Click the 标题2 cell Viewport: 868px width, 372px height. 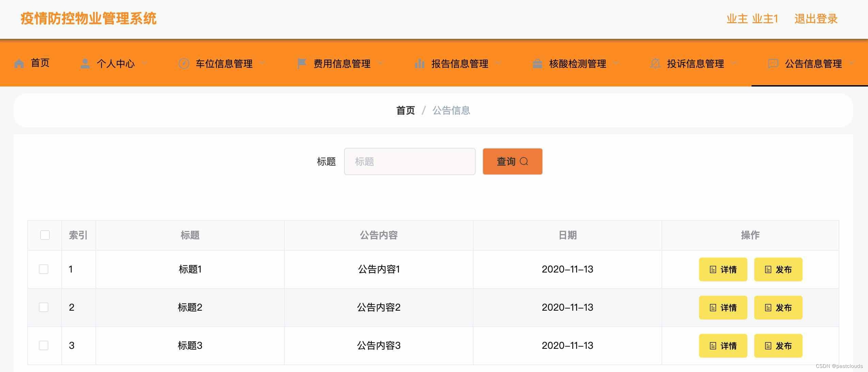click(190, 307)
